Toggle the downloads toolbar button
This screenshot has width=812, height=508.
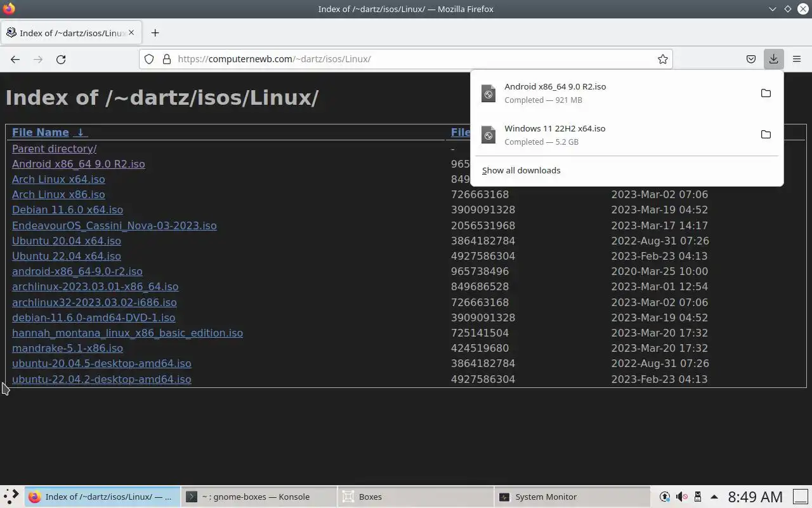click(774, 59)
